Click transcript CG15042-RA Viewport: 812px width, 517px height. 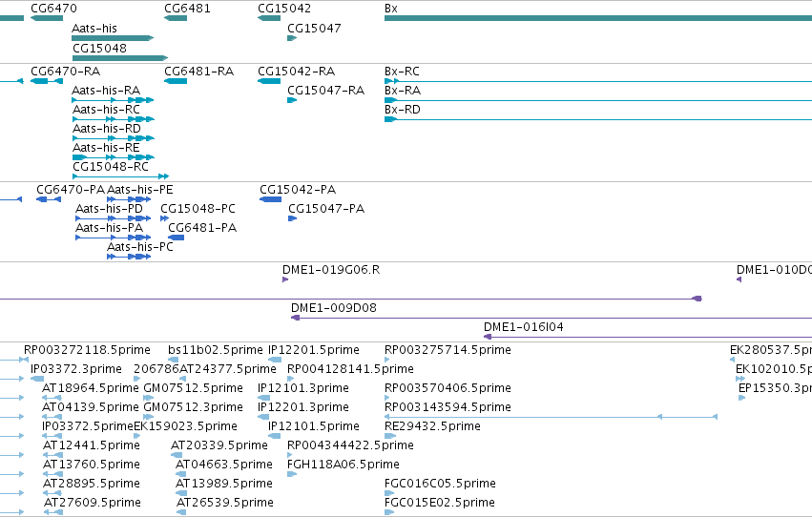point(269,81)
